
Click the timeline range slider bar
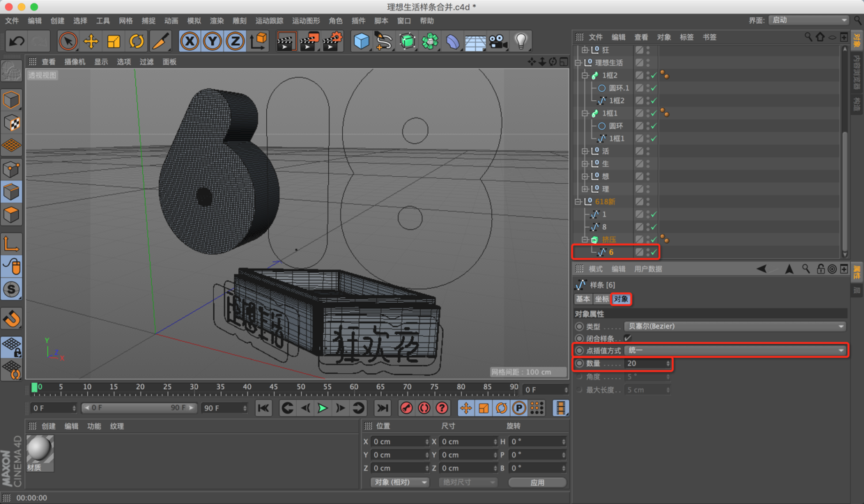coord(139,408)
